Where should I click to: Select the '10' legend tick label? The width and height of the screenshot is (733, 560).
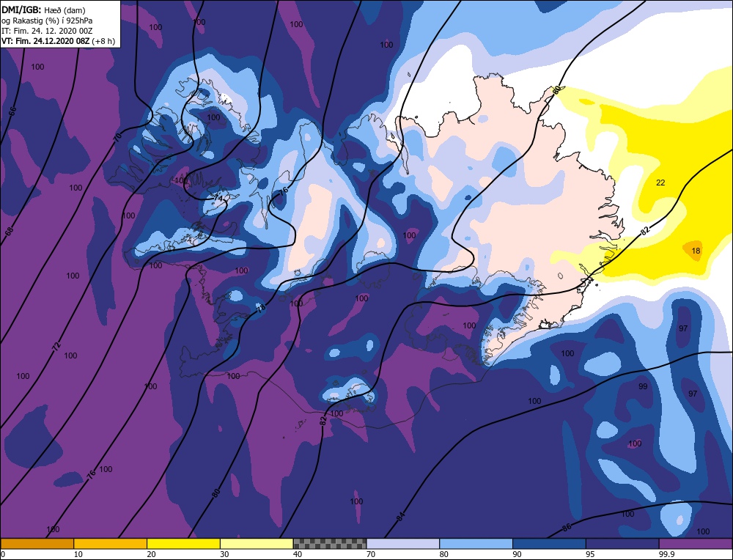click(x=78, y=554)
